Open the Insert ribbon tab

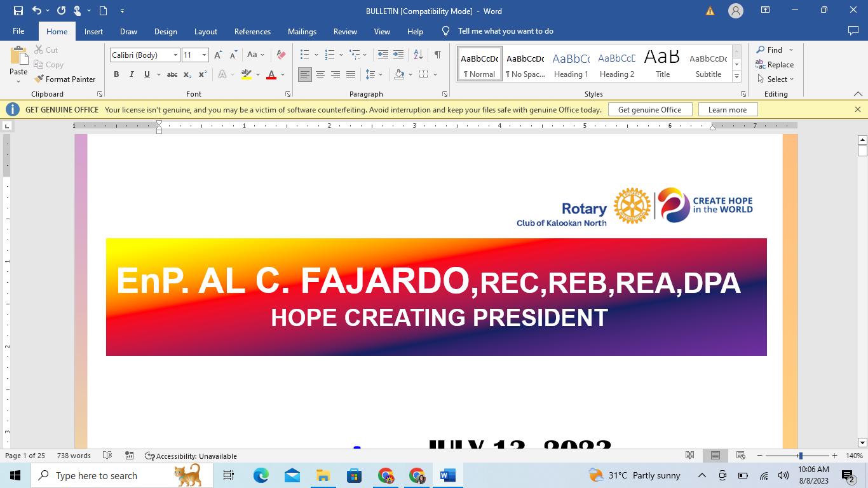(93, 31)
